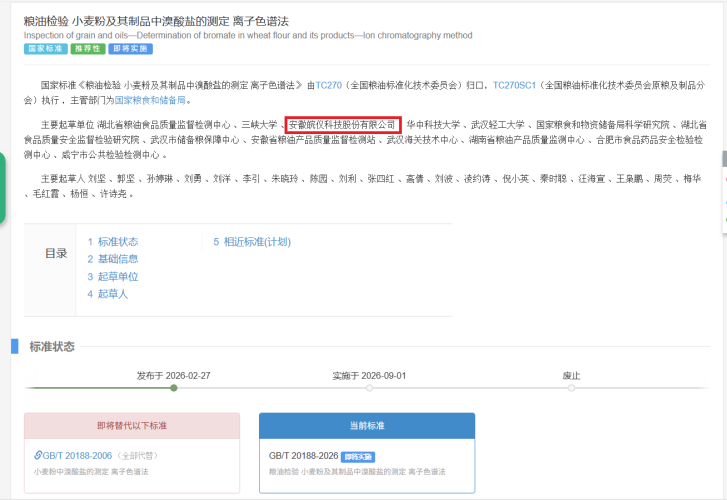
Task: Jump to 5 相近标准(计划) in contents
Action: pyautogui.click(x=252, y=242)
